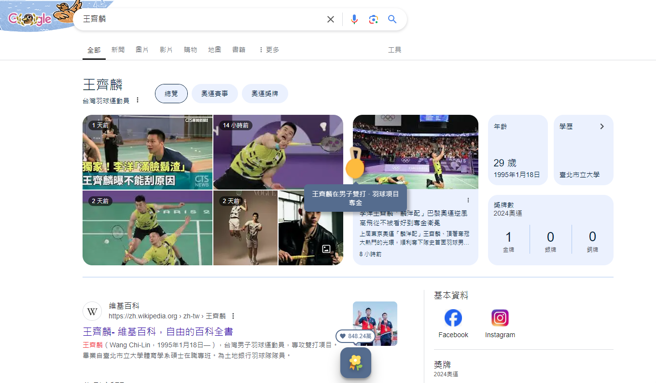Switch to the 圖片 tab

click(x=142, y=49)
